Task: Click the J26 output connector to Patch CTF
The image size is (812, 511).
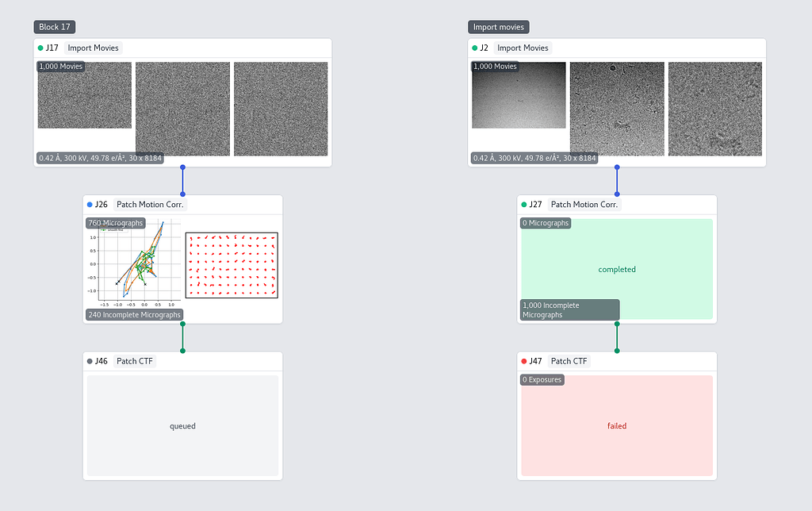Action: tap(182, 324)
